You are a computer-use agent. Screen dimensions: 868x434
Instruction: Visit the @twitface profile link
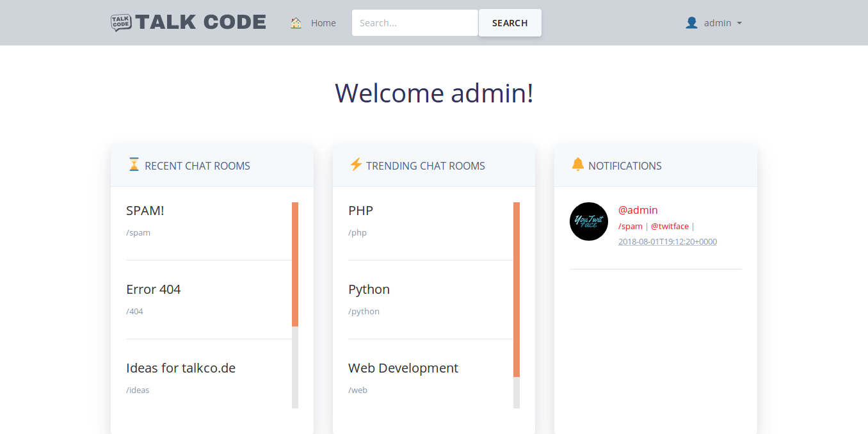tap(670, 226)
